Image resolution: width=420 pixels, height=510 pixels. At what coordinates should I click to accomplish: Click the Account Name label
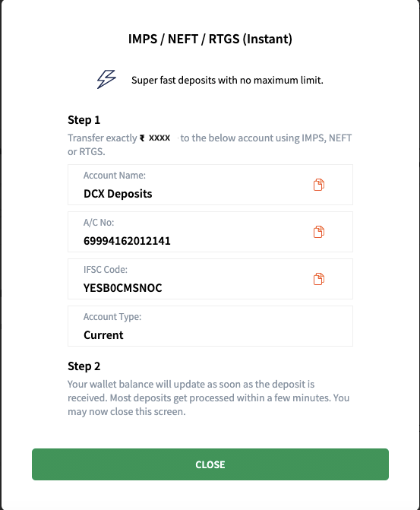(x=115, y=176)
